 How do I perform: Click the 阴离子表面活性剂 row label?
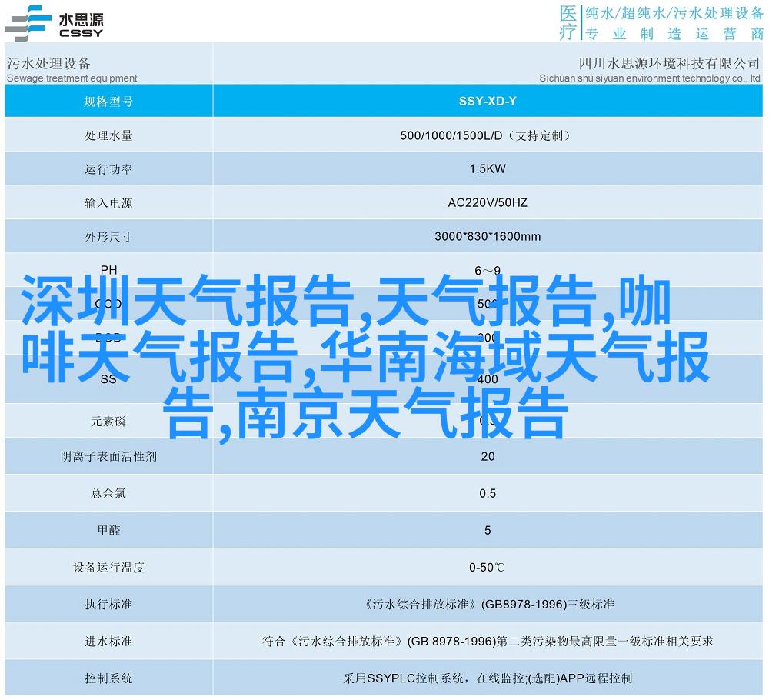click(108, 457)
